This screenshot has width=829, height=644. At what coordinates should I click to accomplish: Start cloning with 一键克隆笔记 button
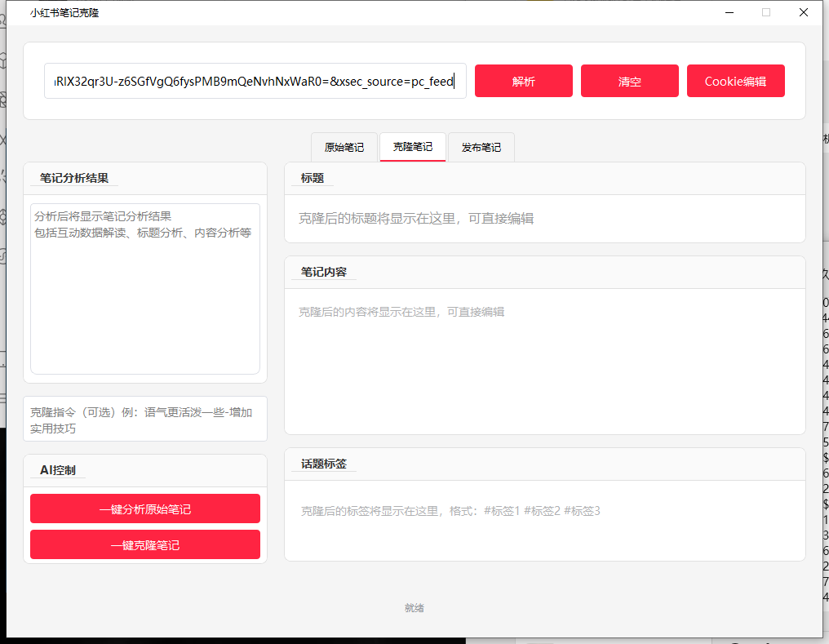point(145,544)
